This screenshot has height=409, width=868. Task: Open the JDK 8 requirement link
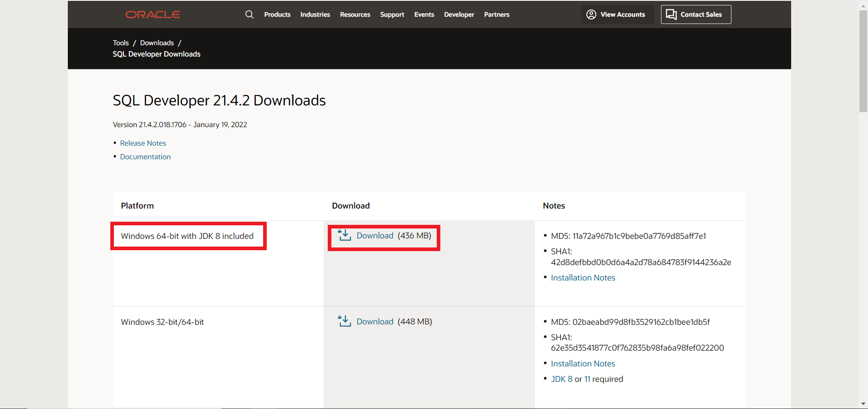pyautogui.click(x=561, y=379)
